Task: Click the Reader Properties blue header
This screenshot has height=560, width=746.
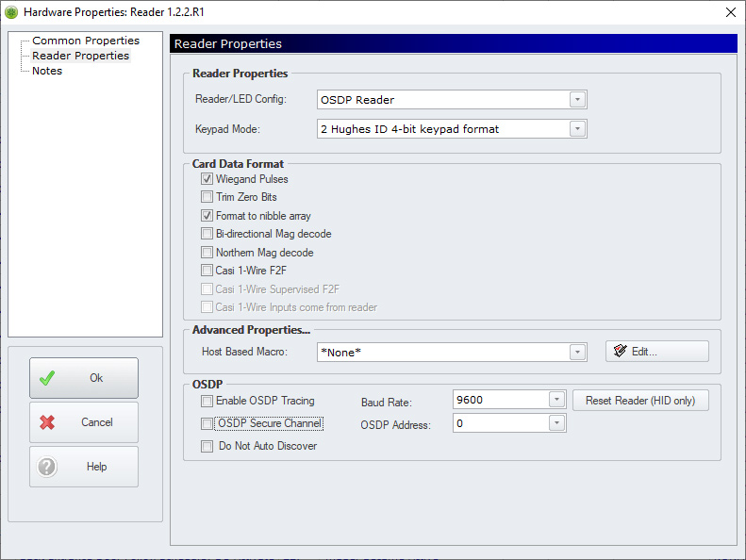Action: pos(454,43)
